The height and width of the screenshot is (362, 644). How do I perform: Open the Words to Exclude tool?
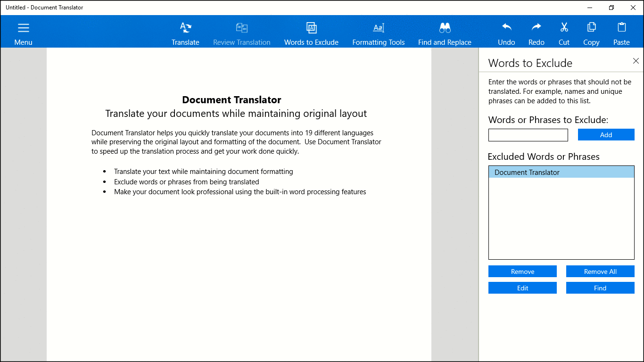311,28
